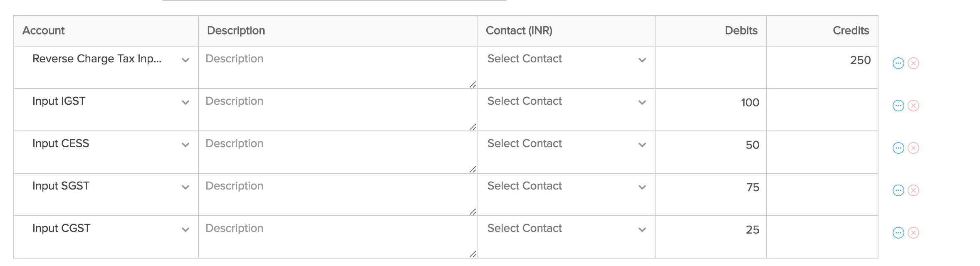Open more options for Input IGST row
This screenshot has height=266, width=980.
click(898, 106)
